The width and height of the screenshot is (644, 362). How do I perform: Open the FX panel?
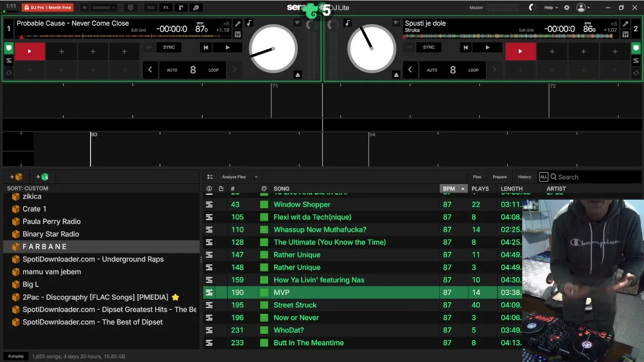tap(166, 8)
